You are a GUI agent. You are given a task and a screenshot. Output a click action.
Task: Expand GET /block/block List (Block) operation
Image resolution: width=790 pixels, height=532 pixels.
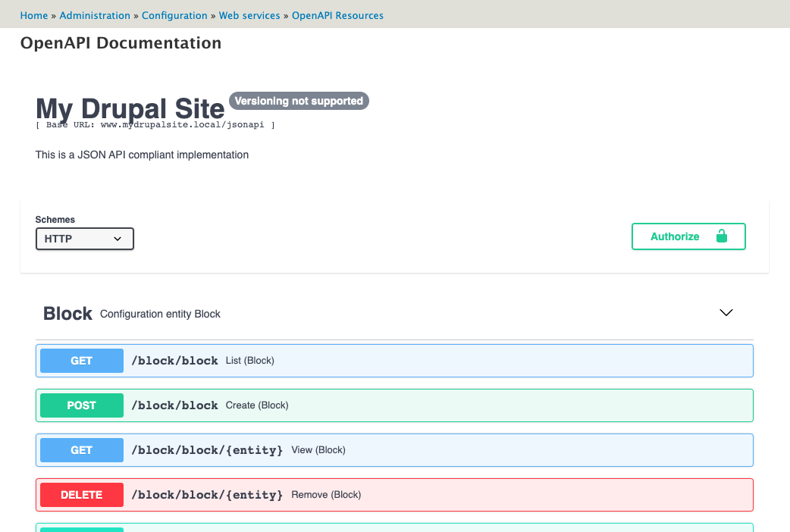pyautogui.click(x=394, y=361)
